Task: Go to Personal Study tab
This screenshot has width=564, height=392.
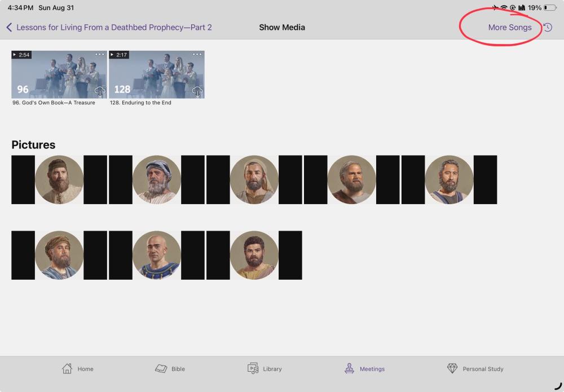Action: [475, 369]
